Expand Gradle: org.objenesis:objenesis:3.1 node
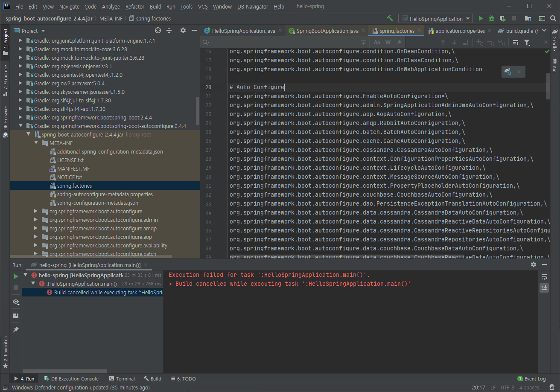The height and width of the screenshot is (392, 560). (x=21, y=66)
